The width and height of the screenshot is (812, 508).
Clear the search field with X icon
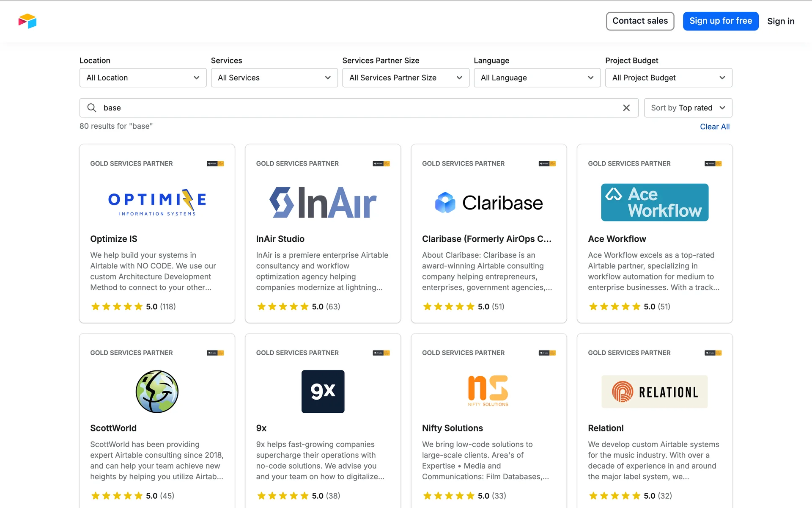pos(626,108)
